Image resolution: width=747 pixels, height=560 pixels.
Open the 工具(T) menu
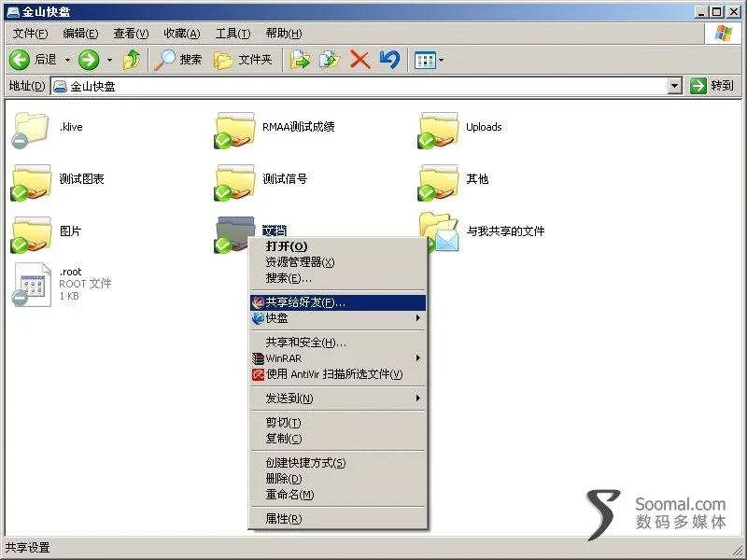pos(233,34)
